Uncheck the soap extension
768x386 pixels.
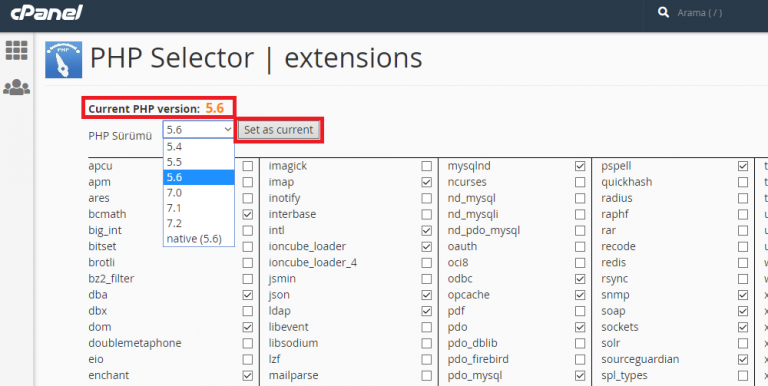(743, 311)
